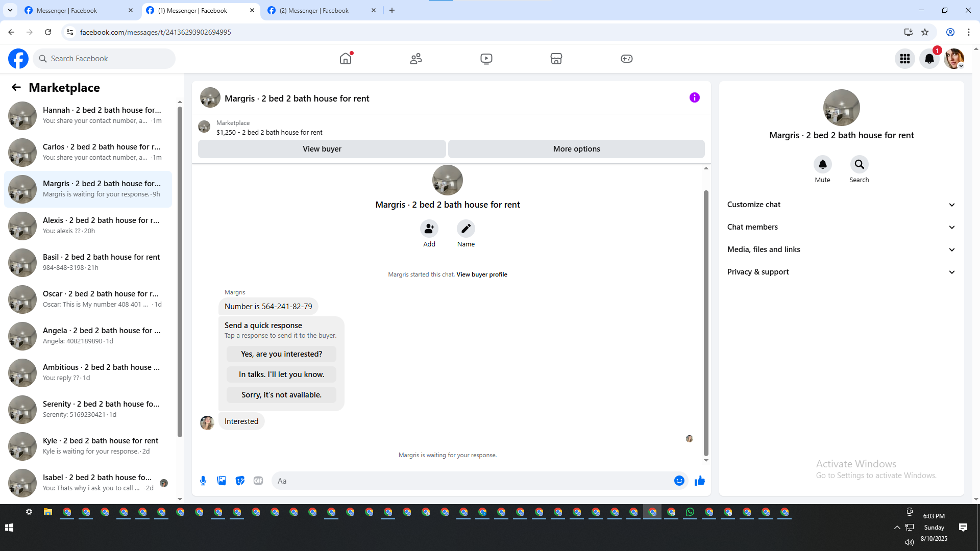The height and width of the screenshot is (551, 980).
Task: Click the voice clip microphone icon
Action: coord(203,481)
